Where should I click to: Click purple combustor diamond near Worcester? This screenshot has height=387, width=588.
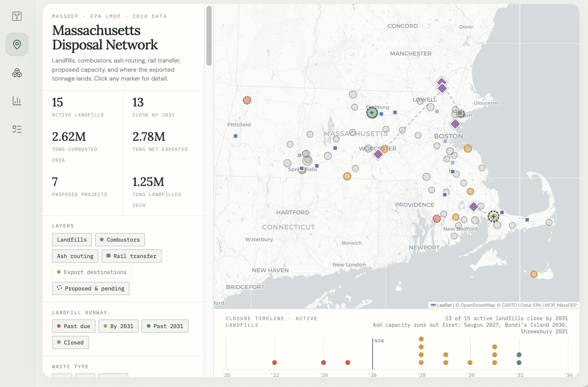coord(378,154)
